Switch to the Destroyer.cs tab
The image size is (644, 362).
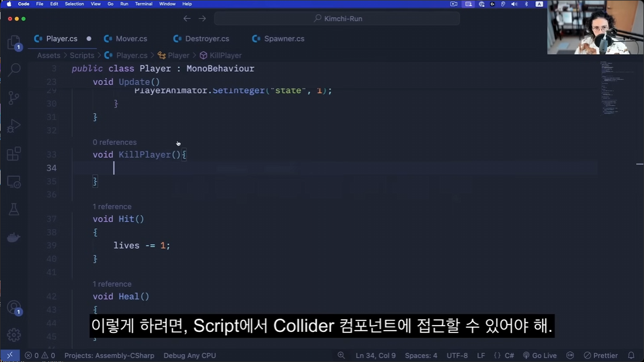click(x=207, y=39)
